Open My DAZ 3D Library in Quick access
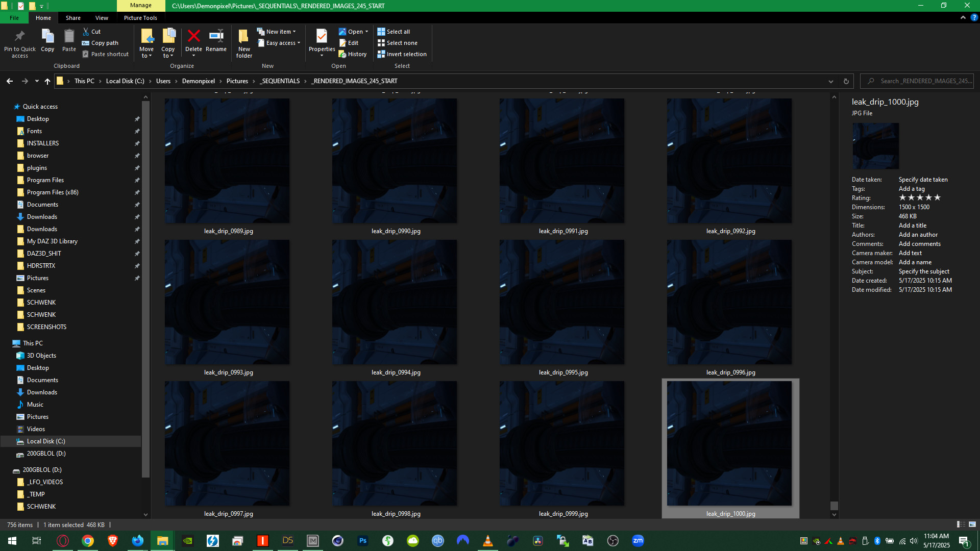The height and width of the screenshot is (551, 980). click(x=52, y=241)
